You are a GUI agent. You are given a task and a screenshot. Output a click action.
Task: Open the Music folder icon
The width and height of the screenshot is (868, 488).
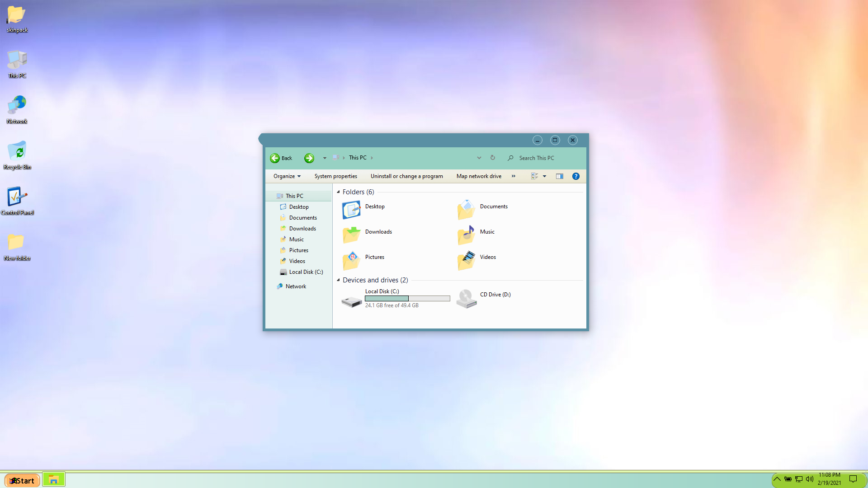coord(466,235)
